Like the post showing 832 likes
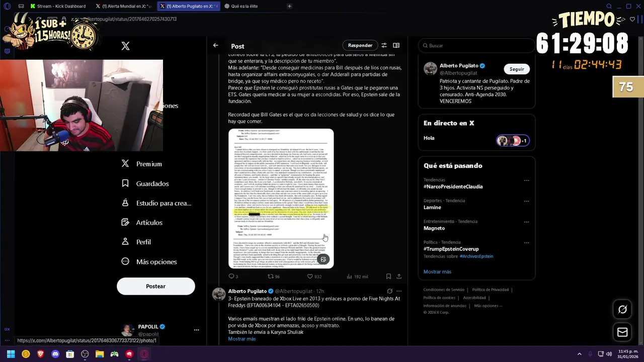The width and height of the screenshot is (644, 362). pyautogui.click(x=314, y=276)
